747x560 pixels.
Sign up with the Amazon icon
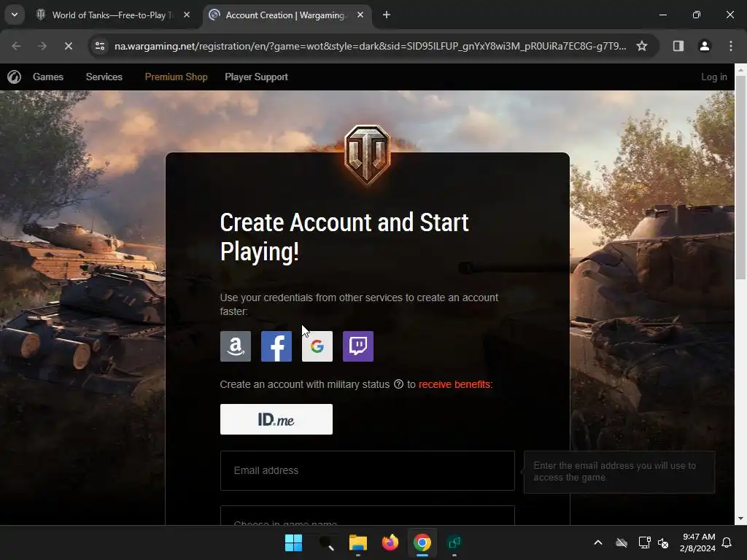click(x=236, y=346)
